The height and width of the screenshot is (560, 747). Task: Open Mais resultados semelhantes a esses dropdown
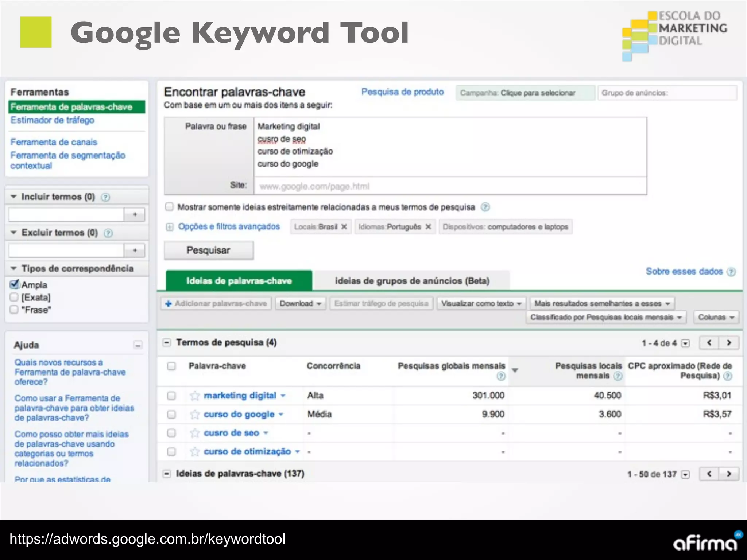pyautogui.click(x=602, y=303)
